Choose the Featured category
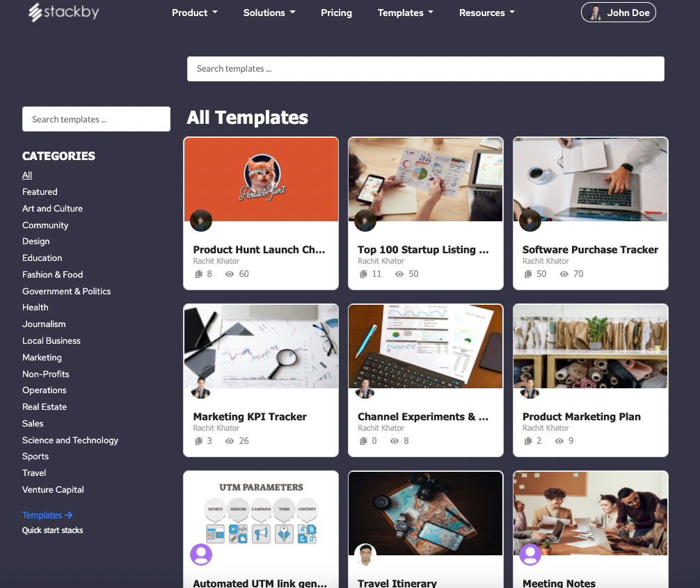Screen dimensions: 700x588 (x=40, y=191)
